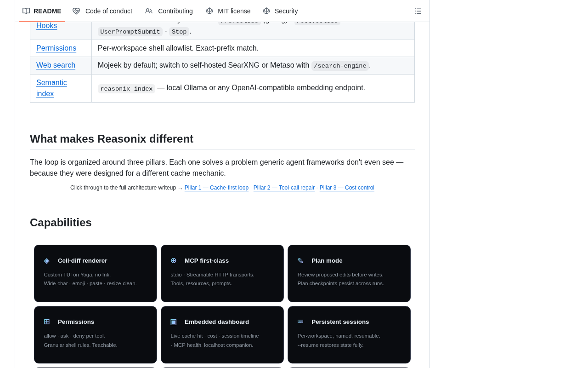The height and width of the screenshot is (368, 588).
Task: Click the What makes Reasonix different heading
Action: 112,139
